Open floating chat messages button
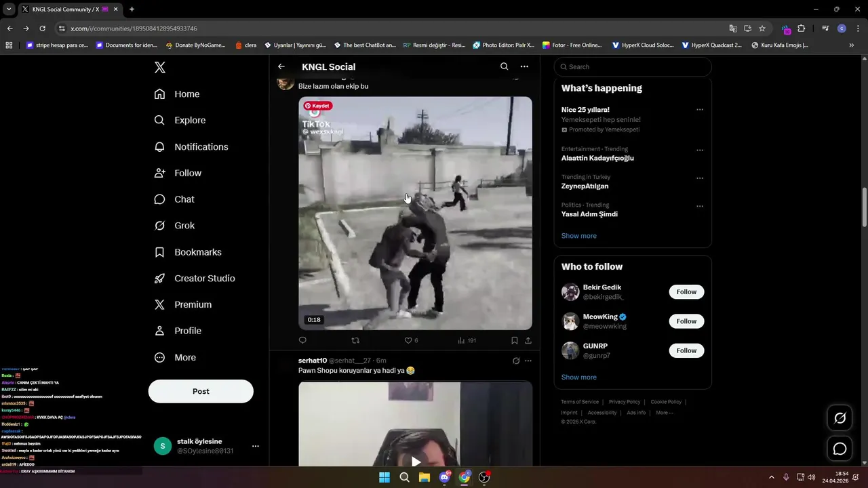868x488 pixels. click(x=840, y=449)
